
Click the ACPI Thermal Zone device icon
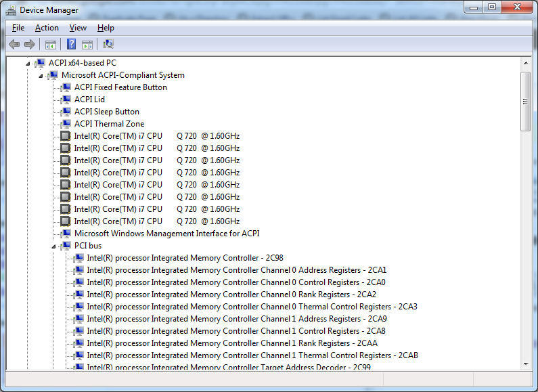pyautogui.click(x=66, y=124)
